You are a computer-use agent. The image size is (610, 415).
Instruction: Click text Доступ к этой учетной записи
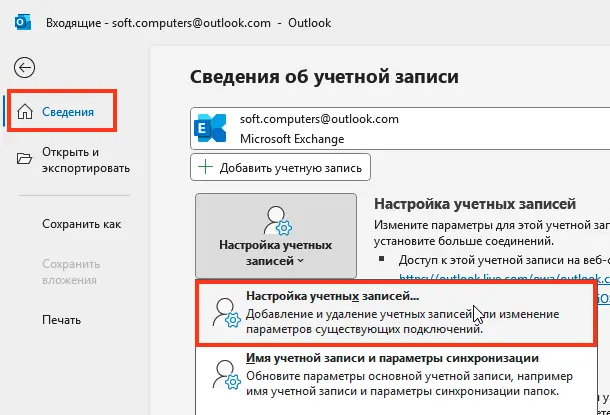click(x=504, y=260)
